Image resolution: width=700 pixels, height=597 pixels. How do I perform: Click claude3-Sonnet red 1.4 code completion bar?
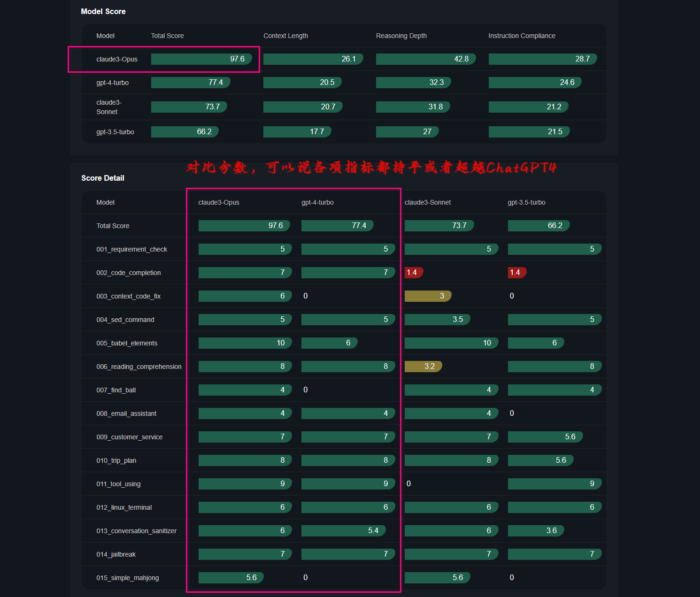[414, 272]
